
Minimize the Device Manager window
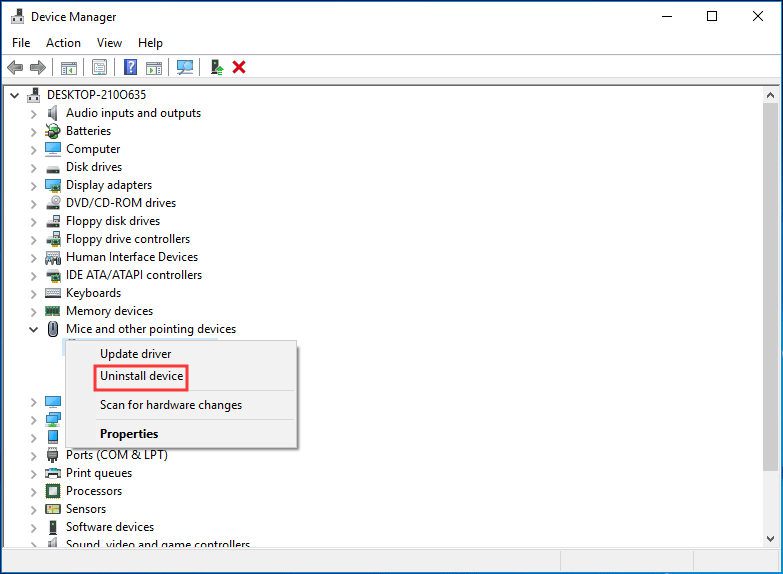click(x=667, y=16)
